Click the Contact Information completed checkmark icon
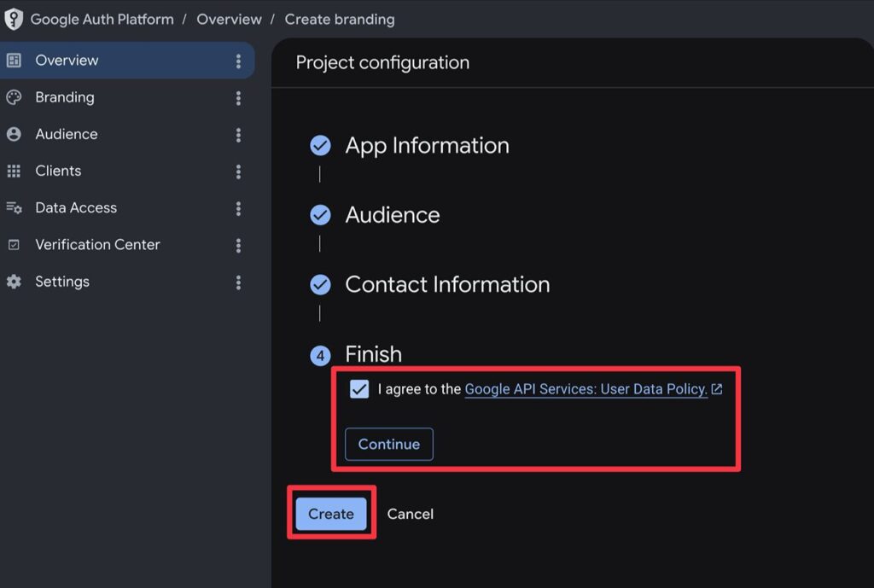Screen dimensions: 874x588 click(320, 285)
